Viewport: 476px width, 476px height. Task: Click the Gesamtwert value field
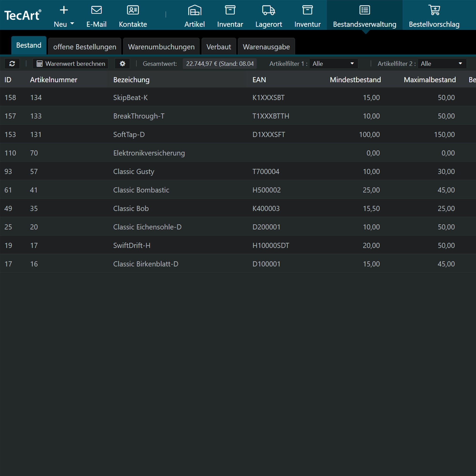(220, 64)
